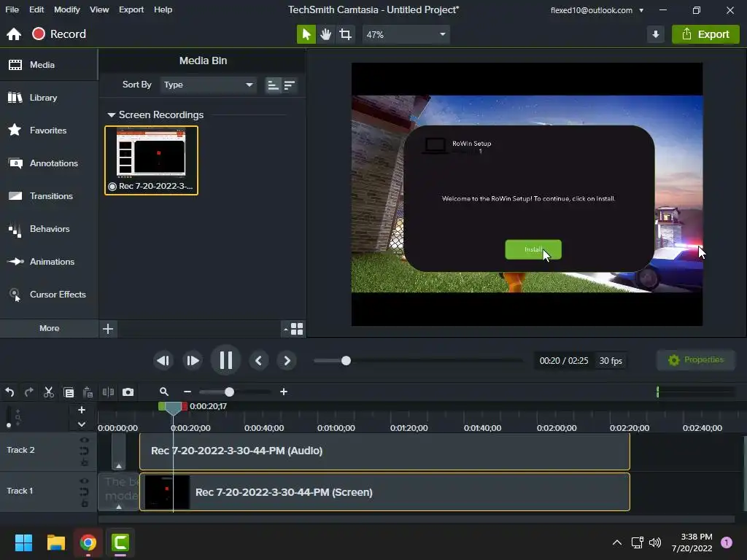
Task: Step to previous frame
Action: pyautogui.click(x=163, y=361)
